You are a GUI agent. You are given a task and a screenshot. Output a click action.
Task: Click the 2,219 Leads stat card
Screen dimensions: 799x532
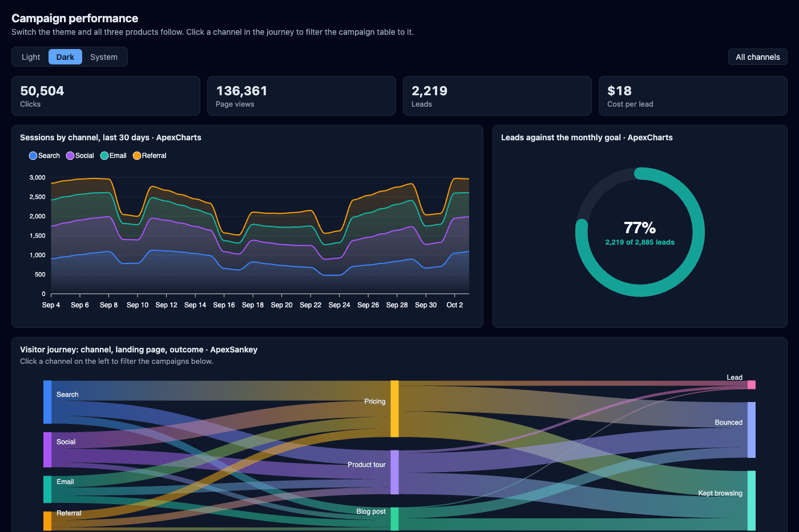497,96
